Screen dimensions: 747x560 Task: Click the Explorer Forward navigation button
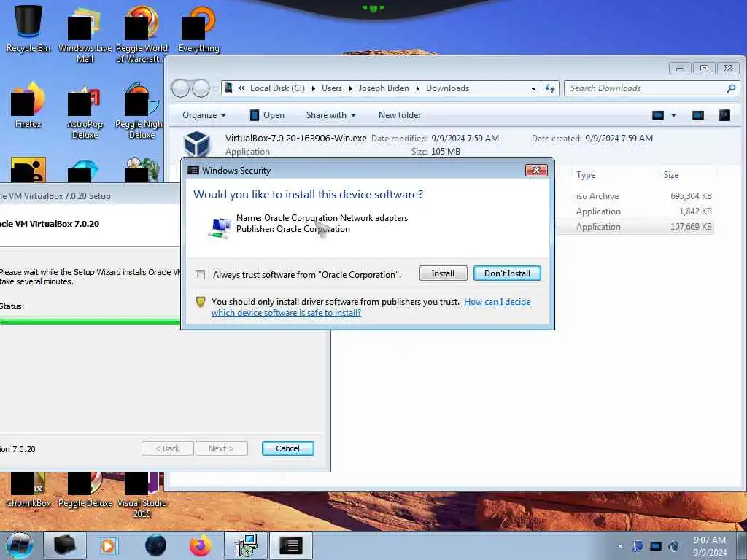point(201,88)
